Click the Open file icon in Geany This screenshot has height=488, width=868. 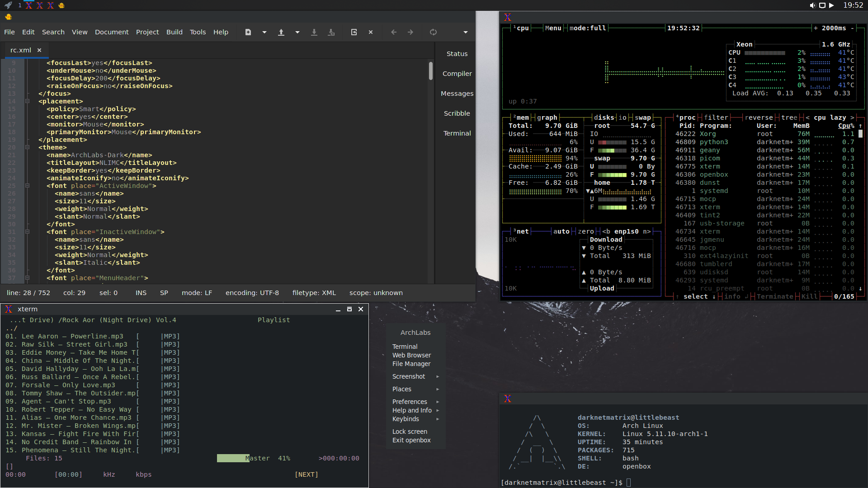coord(281,32)
